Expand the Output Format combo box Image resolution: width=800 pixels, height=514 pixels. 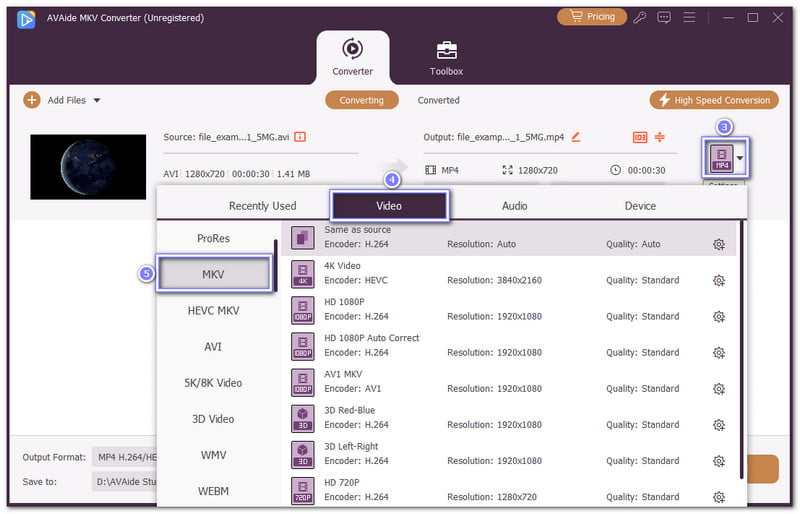pos(125,457)
